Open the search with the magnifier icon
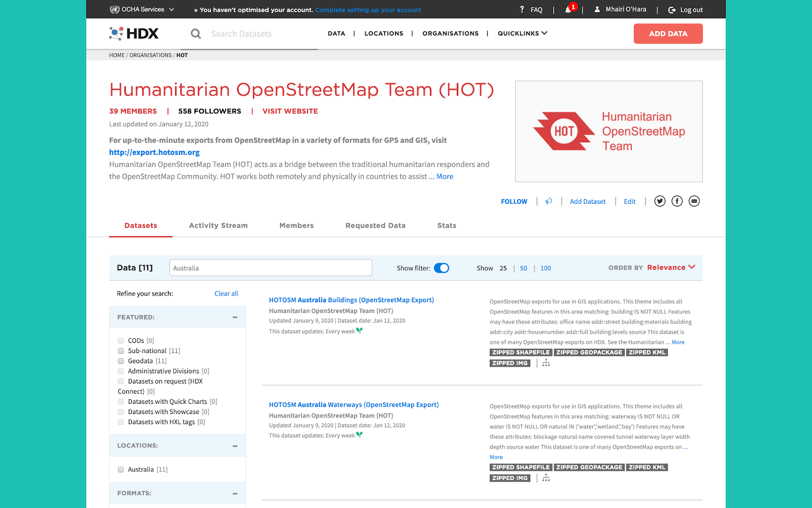The width and height of the screenshot is (812, 508). [x=196, y=34]
